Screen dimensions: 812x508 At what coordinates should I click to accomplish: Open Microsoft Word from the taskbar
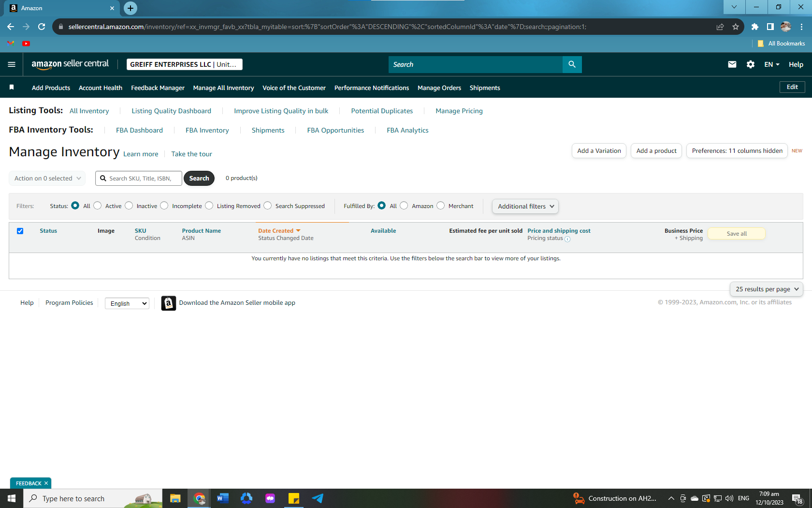(x=222, y=498)
